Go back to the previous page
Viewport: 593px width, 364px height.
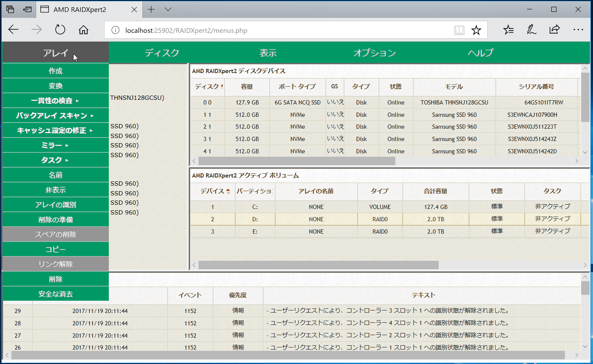pyautogui.click(x=14, y=30)
